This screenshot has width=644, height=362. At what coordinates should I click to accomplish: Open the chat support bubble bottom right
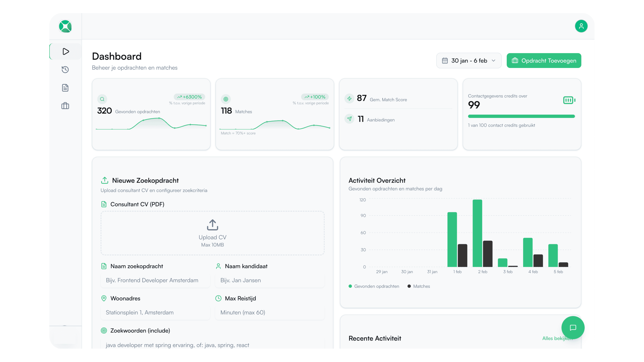[573, 328]
